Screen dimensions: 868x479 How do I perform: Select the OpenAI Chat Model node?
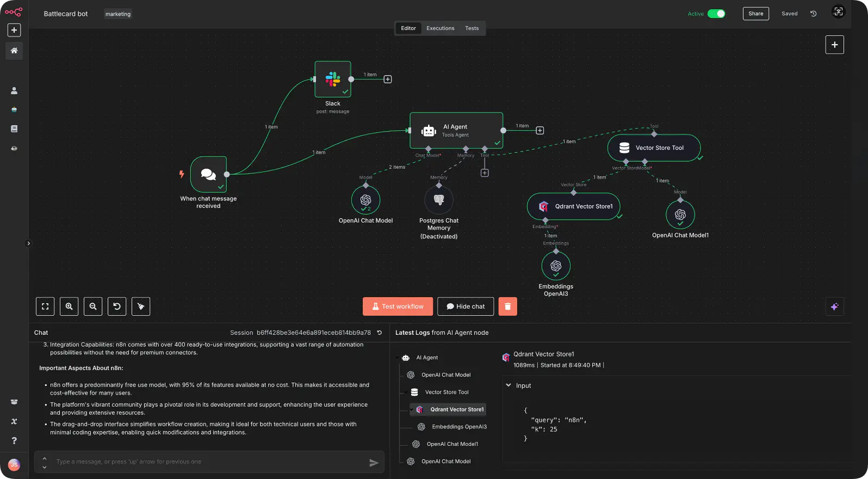pos(365,200)
